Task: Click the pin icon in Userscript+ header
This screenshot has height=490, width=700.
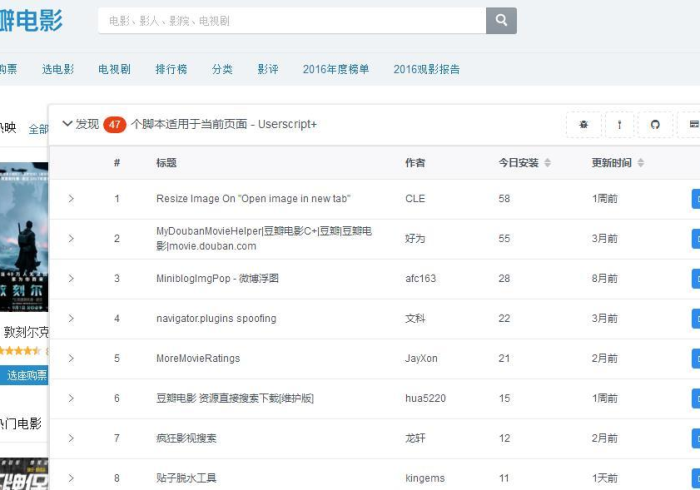Action: click(619, 124)
